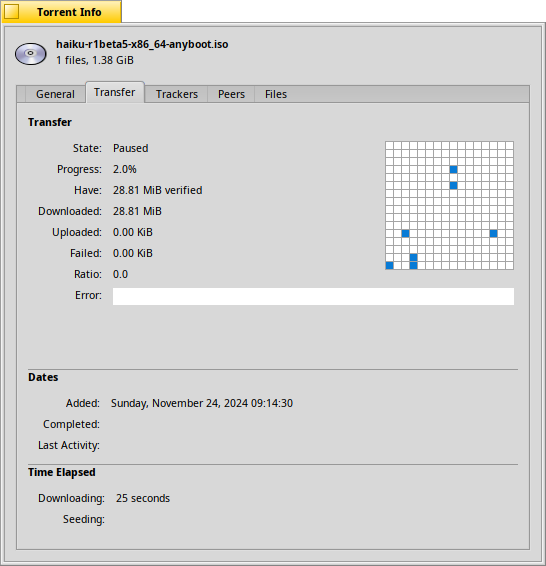Click the torrent name haiku-r1beta5-x86_64-anyboot.iso
This screenshot has width=546, height=566.
coord(142,44)
